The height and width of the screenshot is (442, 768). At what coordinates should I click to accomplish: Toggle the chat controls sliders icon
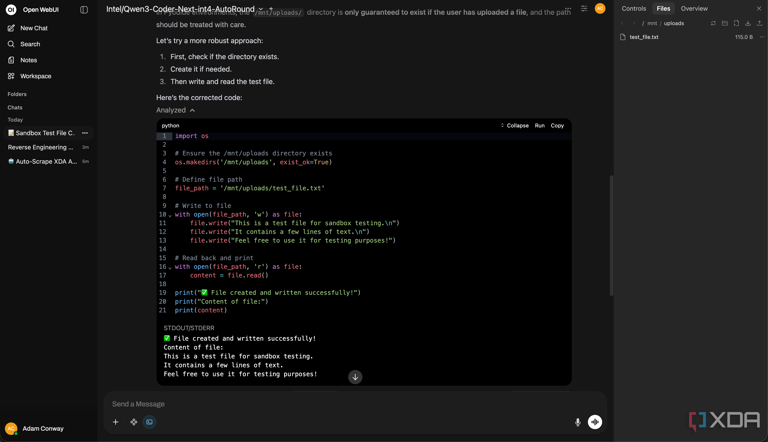tap(584, 9)
